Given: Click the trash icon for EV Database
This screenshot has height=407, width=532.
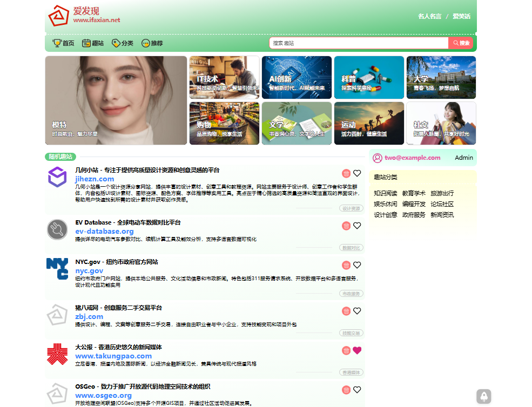Looking at the screenshot, I should click(346, 226).
